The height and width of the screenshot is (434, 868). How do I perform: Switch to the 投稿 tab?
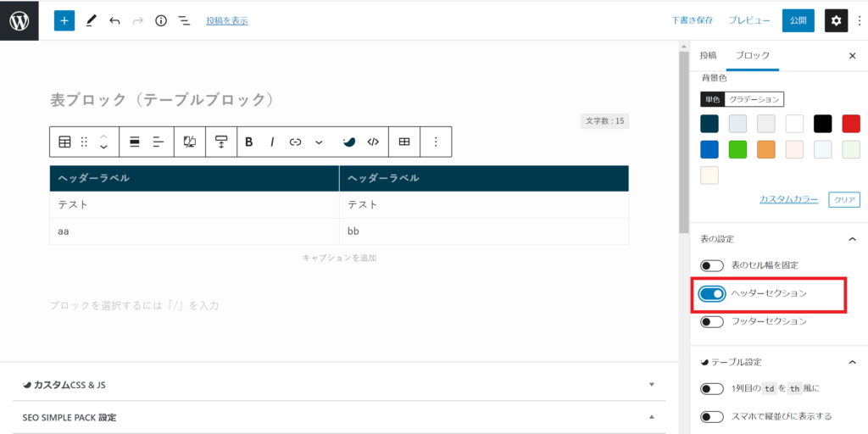[x=708, y=55]
